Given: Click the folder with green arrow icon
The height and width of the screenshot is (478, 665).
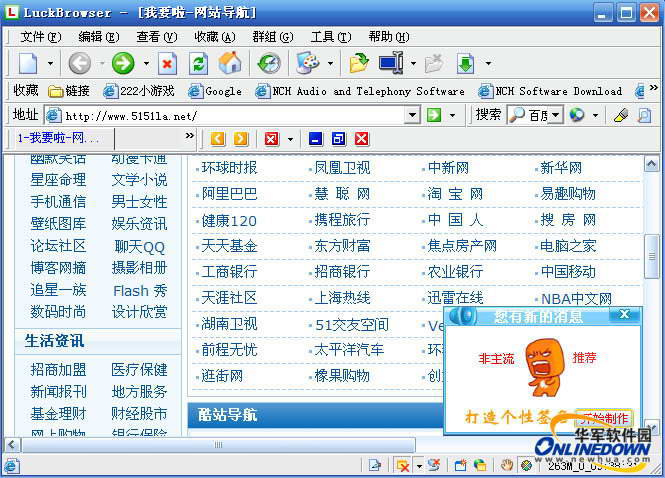Looking at the screenshot, I should 359,64.
